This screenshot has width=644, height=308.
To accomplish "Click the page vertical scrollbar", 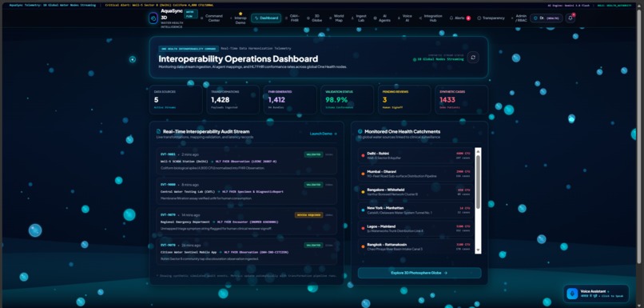I will click(638, 136).
